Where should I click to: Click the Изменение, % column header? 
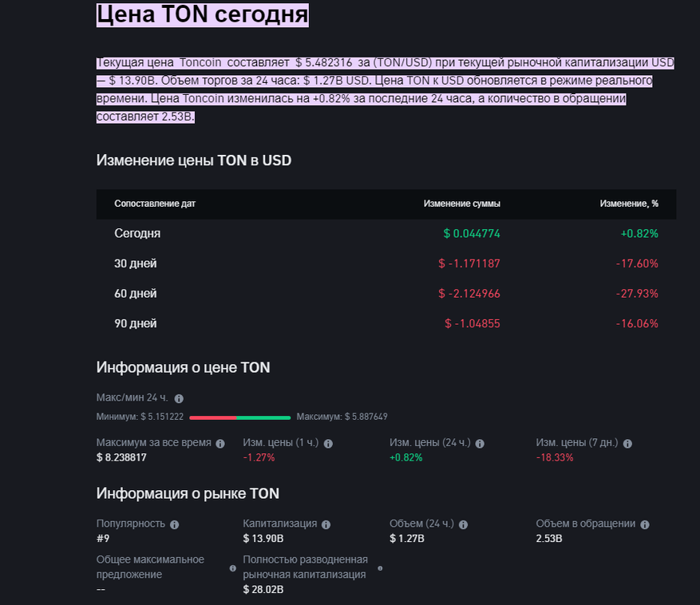pyautogui.click(x=629, y=204)
